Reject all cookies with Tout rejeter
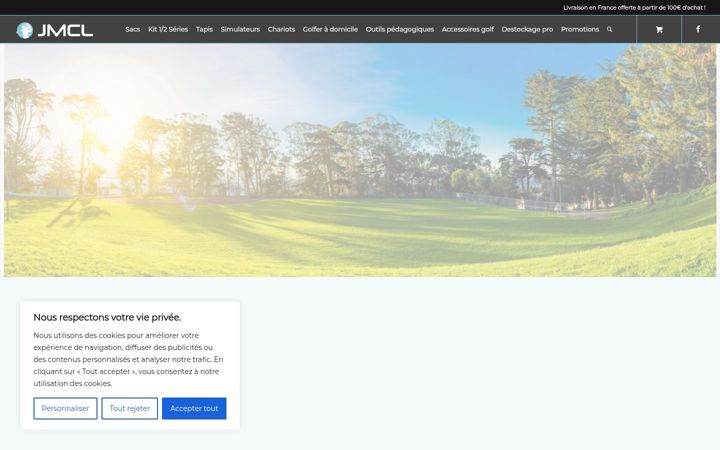Screen dimensions: 720x450 click(x=129, y=408)
